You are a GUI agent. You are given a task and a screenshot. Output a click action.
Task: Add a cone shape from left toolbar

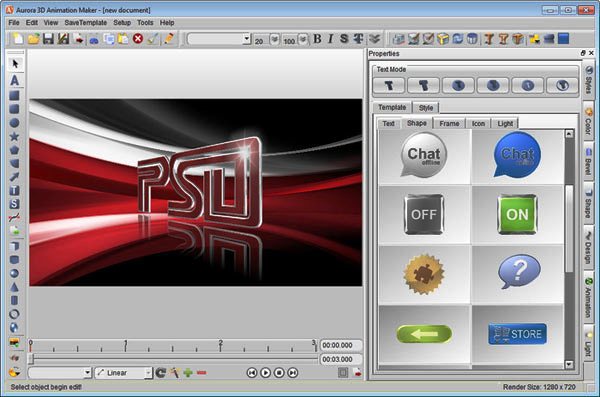[x=14, y=287]
